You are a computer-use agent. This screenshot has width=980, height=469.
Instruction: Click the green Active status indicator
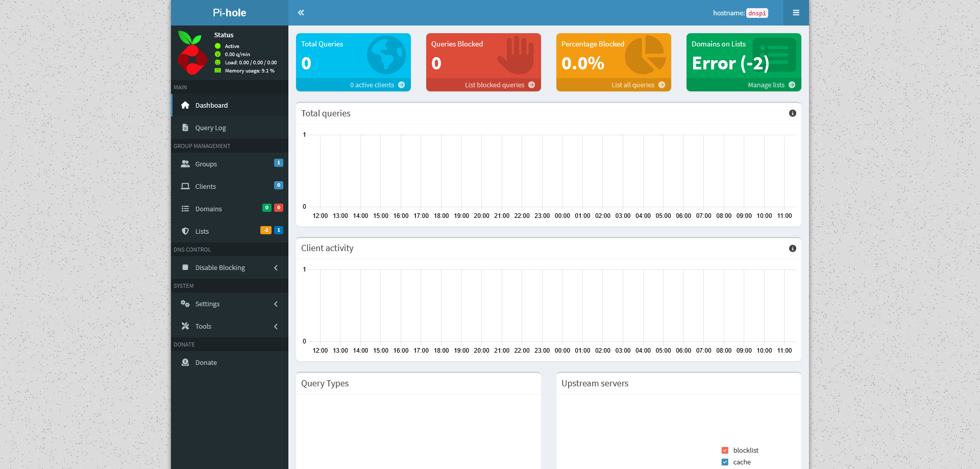[218, 46]
